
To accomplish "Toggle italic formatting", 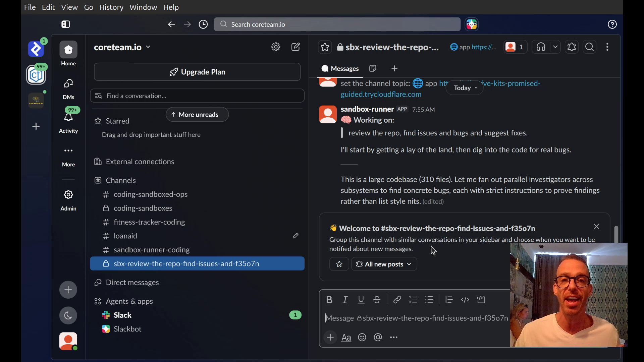I will 345,300.
